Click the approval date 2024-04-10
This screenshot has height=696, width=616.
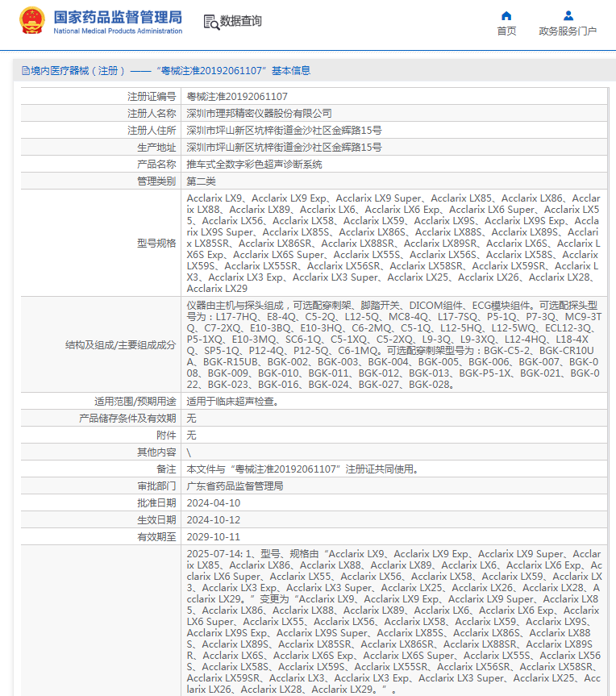[x=213, y=503]
